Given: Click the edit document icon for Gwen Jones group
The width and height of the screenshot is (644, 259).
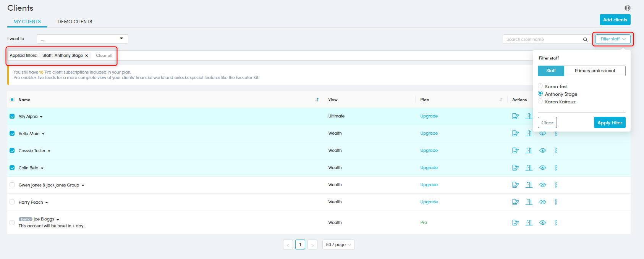Looking at the screenshot, I should point(515,185).
